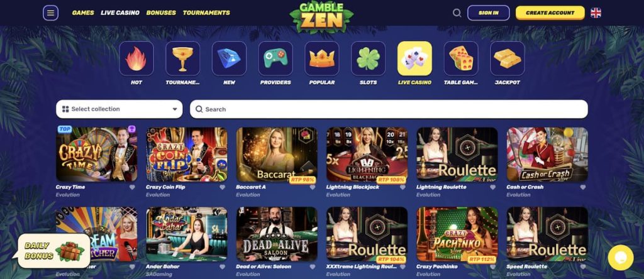The height and width of the screenshot is (279, 644).
Task: Favorite Crazy Time with heart icon
Action: coord(132,187)
